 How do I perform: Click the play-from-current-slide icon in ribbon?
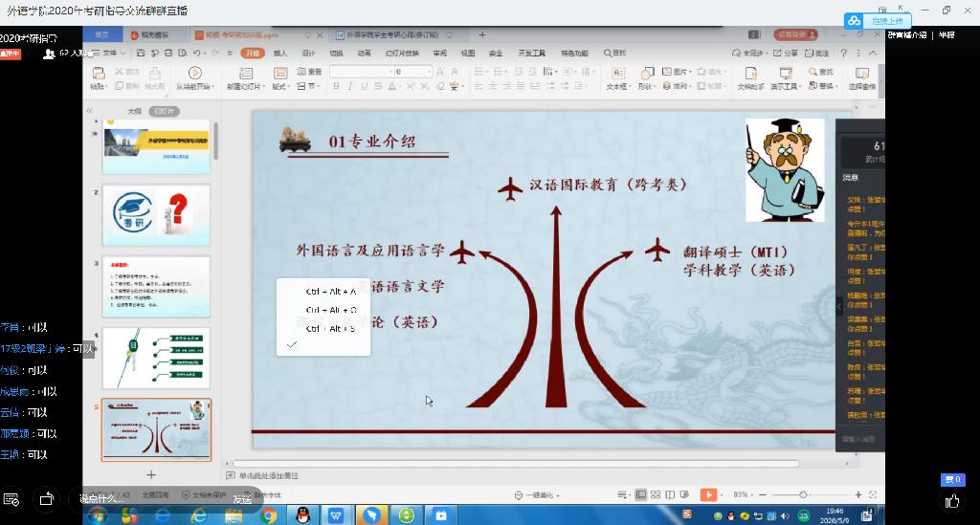pos(195,73)
